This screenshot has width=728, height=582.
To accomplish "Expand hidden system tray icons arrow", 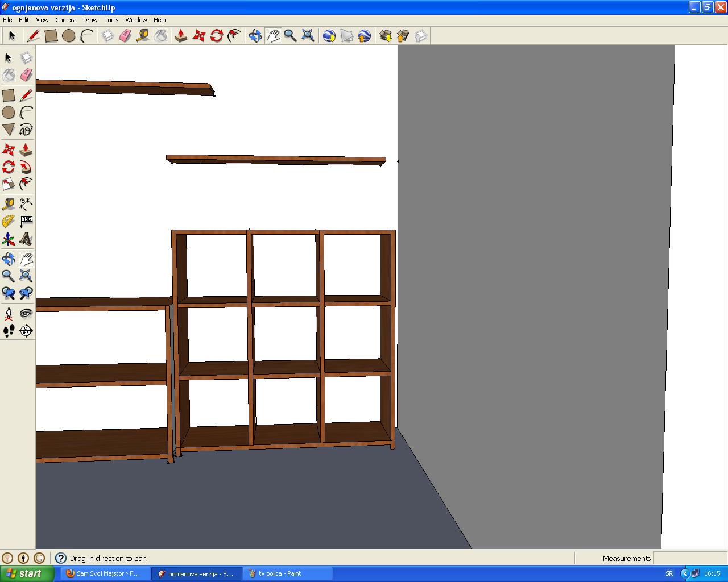I will click(x=685, y=573).
